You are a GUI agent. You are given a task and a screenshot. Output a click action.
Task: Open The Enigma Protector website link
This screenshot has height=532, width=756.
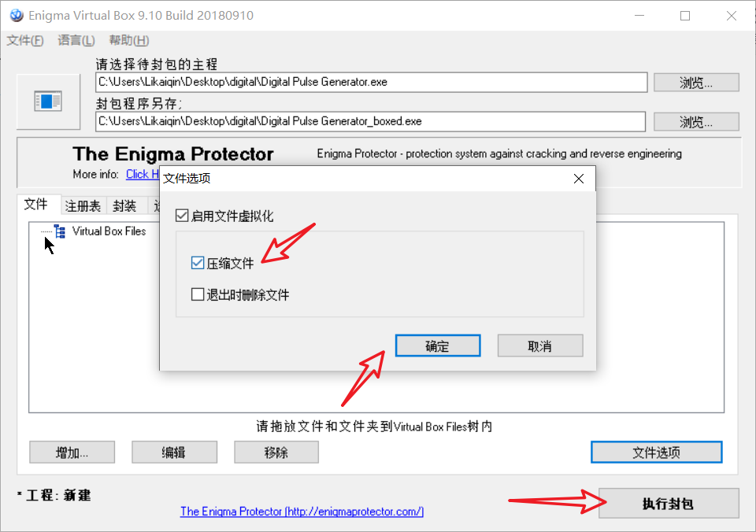point(302,512)
